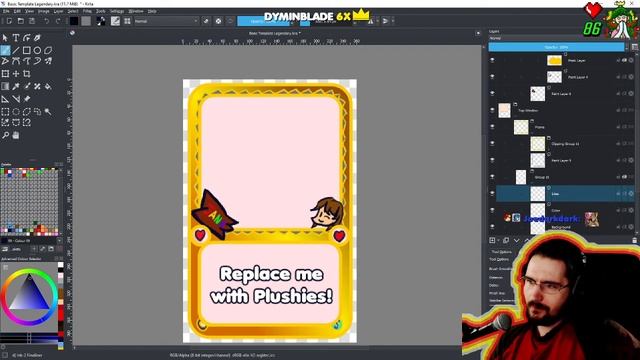
Task: Pick white swatch in colour history strip
Action: point(60,265)
